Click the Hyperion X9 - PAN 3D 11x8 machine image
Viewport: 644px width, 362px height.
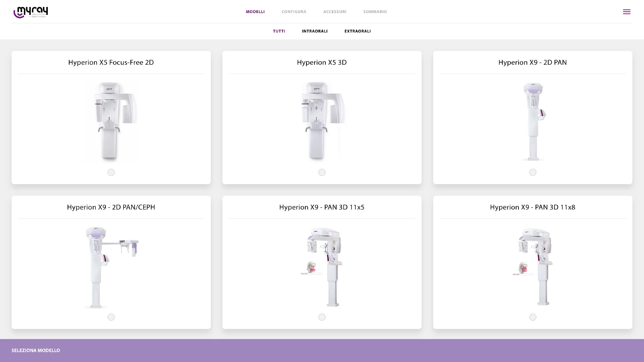[x=533, y=267]
